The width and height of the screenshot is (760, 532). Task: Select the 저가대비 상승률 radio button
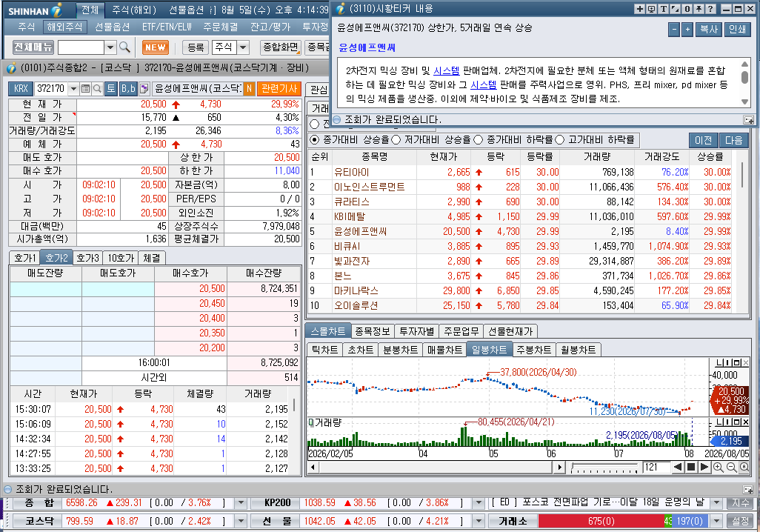point(396,139)
